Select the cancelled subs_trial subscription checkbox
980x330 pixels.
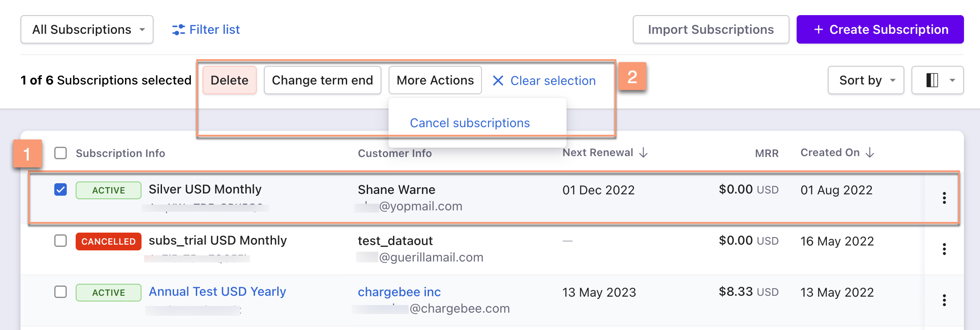[x=61, y=241]
